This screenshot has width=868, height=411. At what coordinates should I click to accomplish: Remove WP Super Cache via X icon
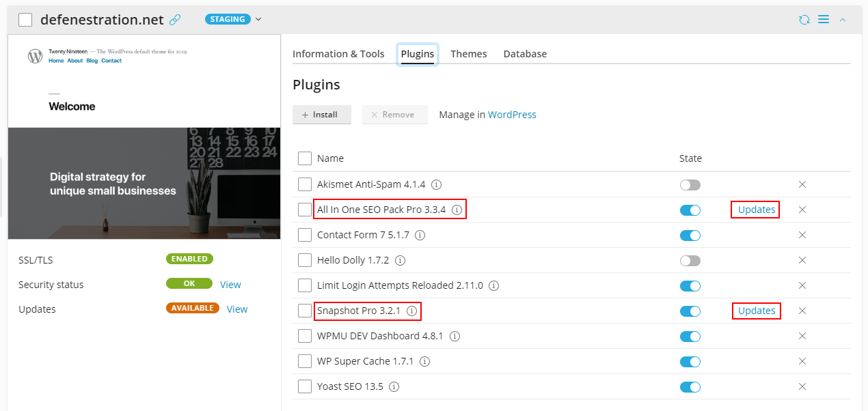pyautogui.click(x=802, y=361)
